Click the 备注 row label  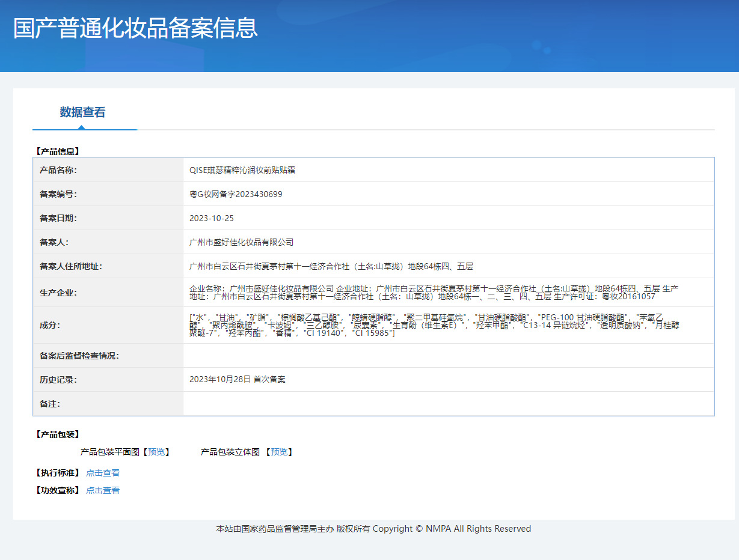(x=50, y=404)
